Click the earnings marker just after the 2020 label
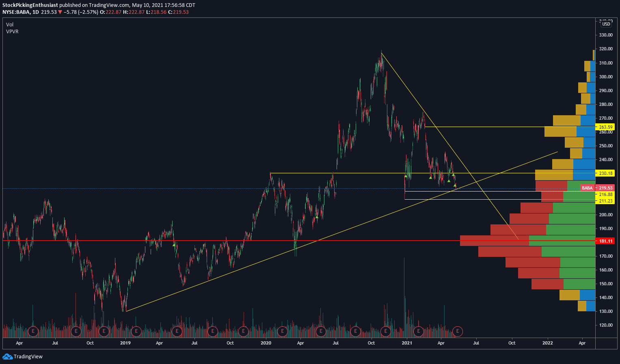Screen dimensions: 620x364 (282, 332)
